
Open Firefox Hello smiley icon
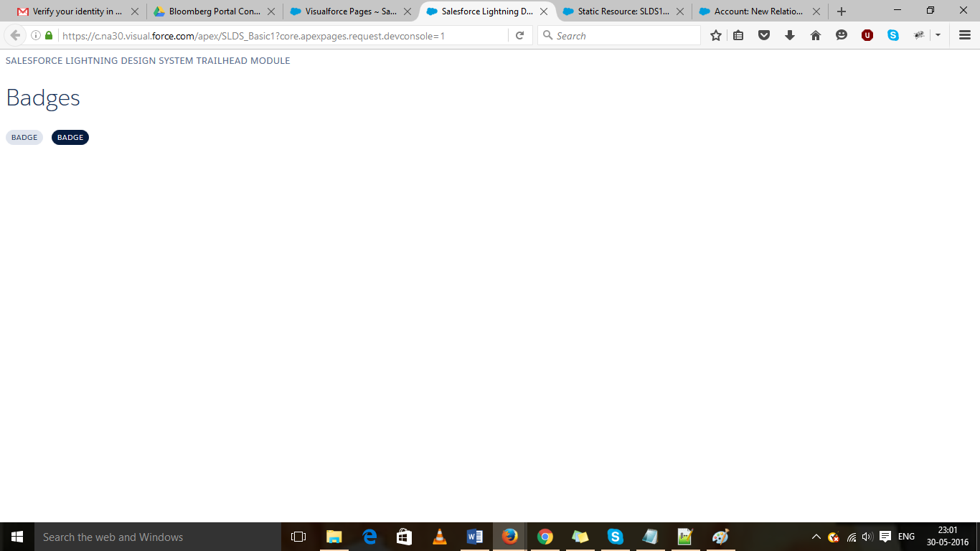pyautogui.click(x=841, y=34)
